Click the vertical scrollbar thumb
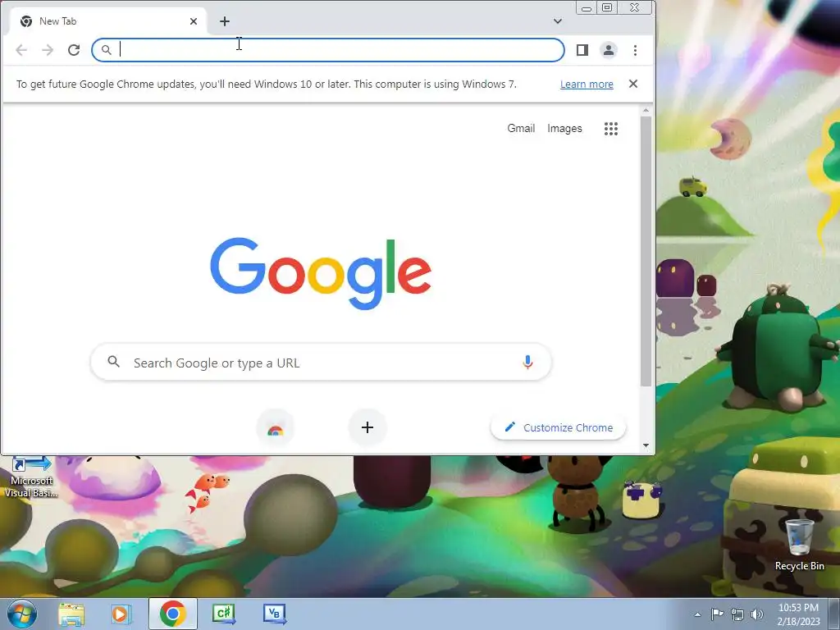The width and height of the screenshot is (840, 630). (646, 251)
